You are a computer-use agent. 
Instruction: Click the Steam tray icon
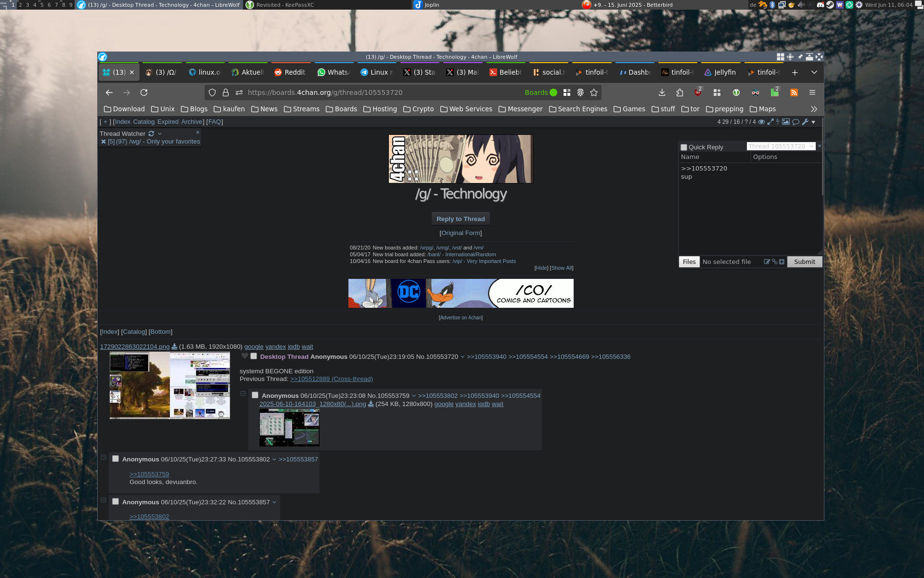pyautogui.click(x=830, y=5)
